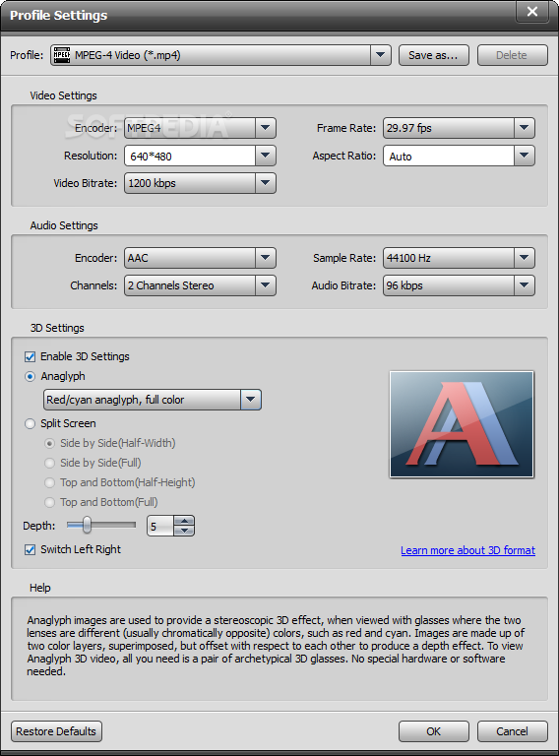Open the Red/cyan anaglyph type dropdown
The height and width of the screenshot is (756, 559).
click(251, 400)
